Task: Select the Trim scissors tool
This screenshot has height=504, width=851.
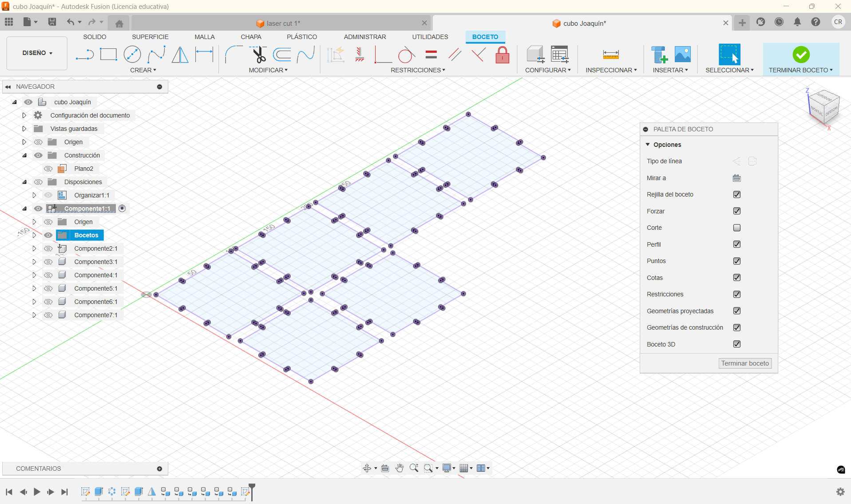Action: (x=259, y=55)
